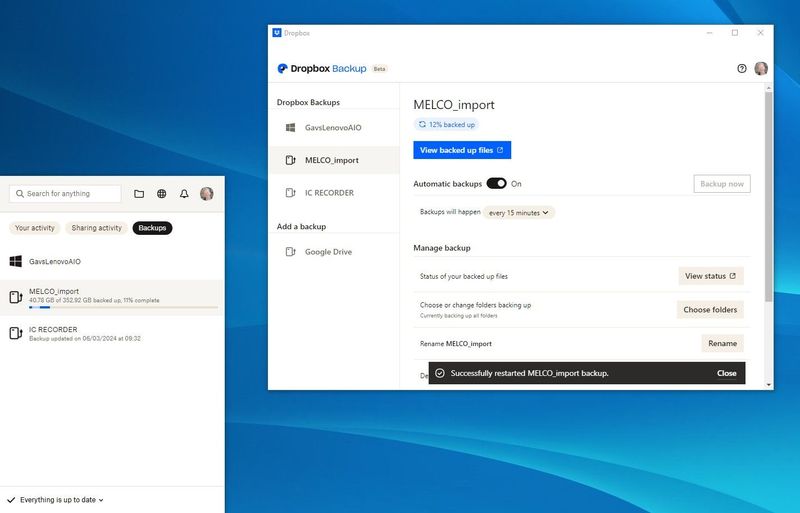Click drive icon next to IC RECORDER in popup
Image resolution: width=800 pixels, height=513 pixels.
tap(16, 333)
